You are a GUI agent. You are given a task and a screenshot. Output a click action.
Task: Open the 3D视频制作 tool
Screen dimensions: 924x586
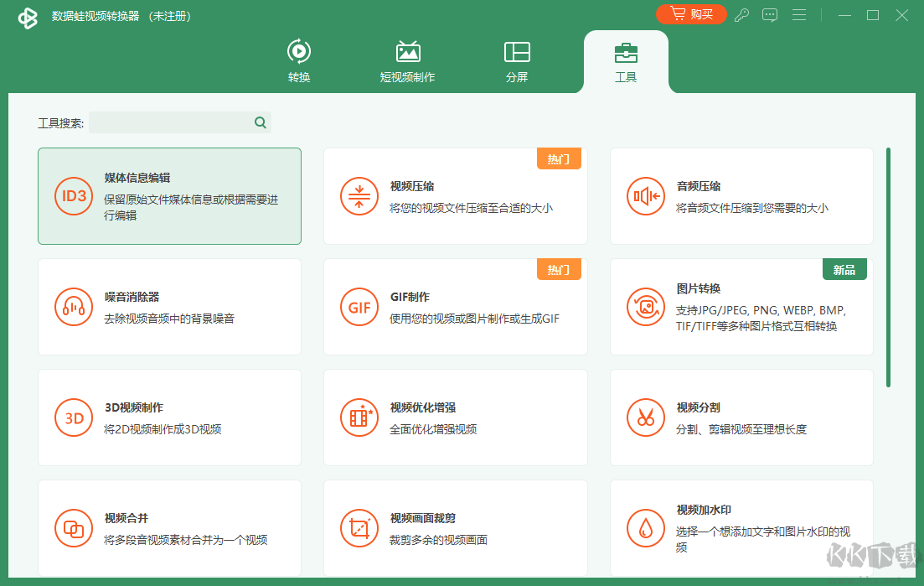click(169, 417)
